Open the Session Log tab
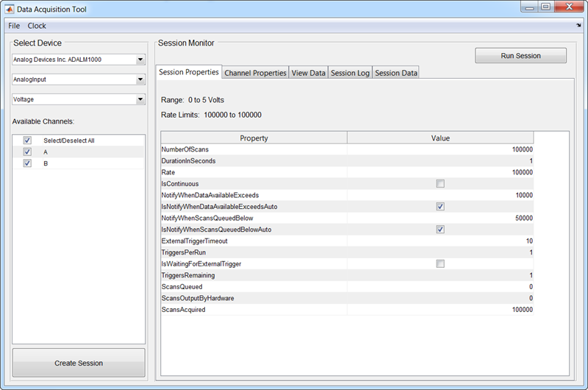This screenshot has height=390, width=588. point(350,73)
